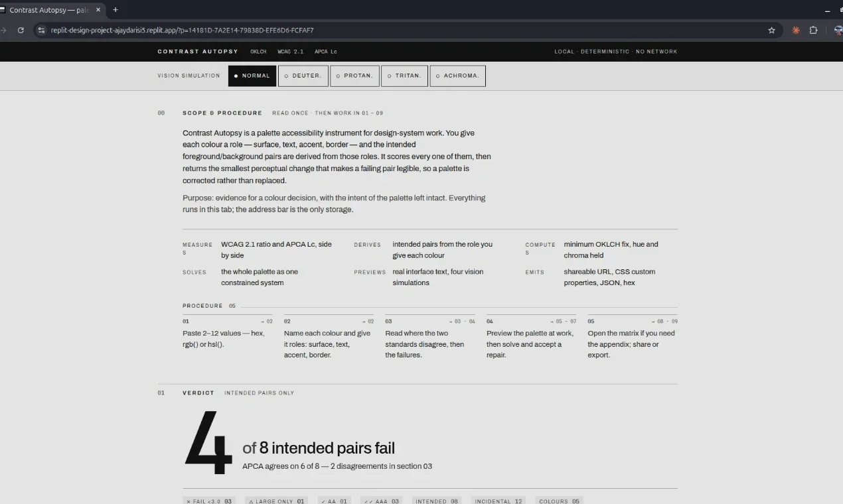This screenshot has height=504, width=843.
Task: Click the INCIDENTAL 12 chip
Action: (499, 501)
